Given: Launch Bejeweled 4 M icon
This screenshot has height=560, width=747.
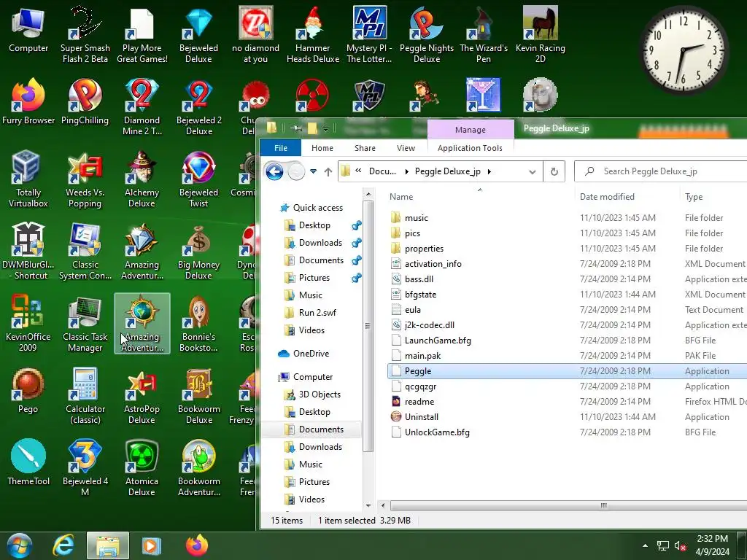Looking at the screenshot, I should pyautogui.click(x=85, y=467).
